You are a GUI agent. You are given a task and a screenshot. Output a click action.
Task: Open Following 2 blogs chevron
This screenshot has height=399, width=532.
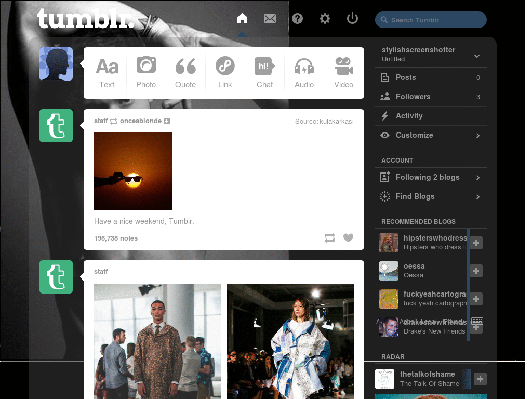pos(478,178)
